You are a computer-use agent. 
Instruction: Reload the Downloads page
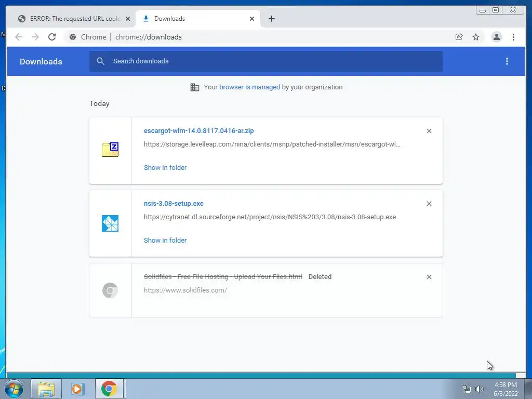click(52, 37)
